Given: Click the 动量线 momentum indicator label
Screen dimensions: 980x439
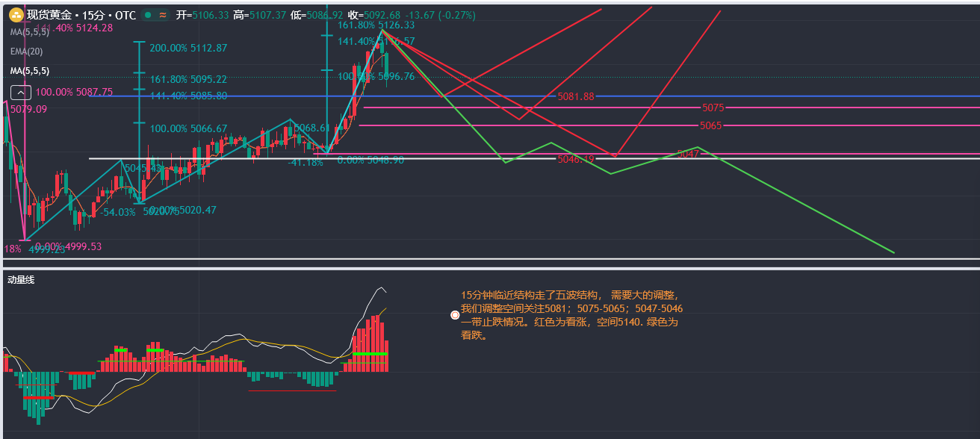Looking at the screenshot, I should point(21,280).
